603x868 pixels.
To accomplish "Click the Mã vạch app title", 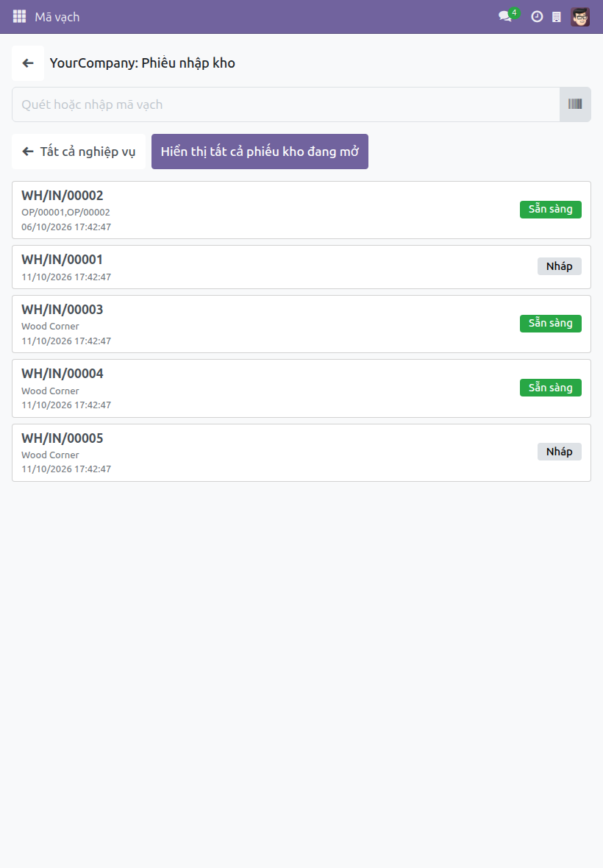I will (x=57, y=17).
